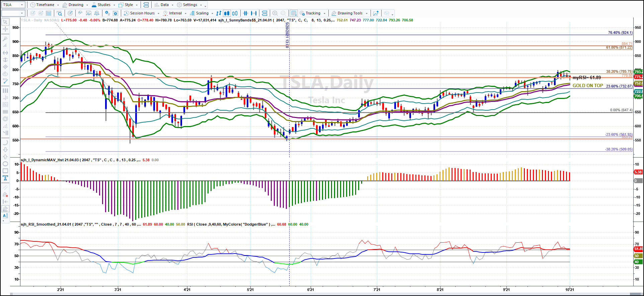Select the parallel lines channel tool
644x296 pixels.
[5, 67]
